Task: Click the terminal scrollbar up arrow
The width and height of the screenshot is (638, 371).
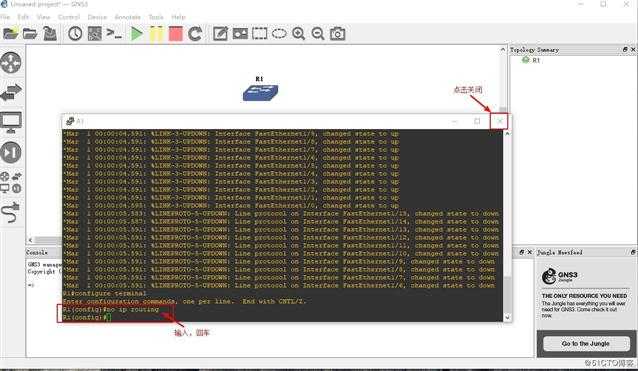Action: tap(507, 134)
